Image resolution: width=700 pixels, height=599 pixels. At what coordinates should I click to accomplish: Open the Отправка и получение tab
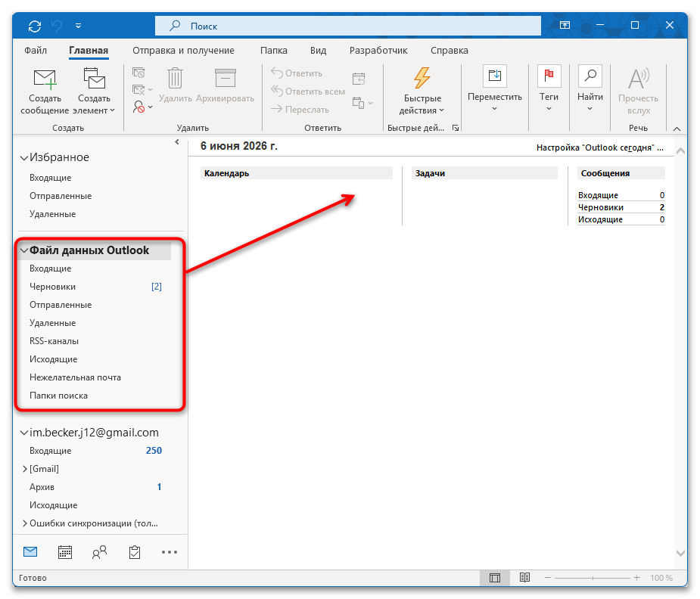(183, 51)
